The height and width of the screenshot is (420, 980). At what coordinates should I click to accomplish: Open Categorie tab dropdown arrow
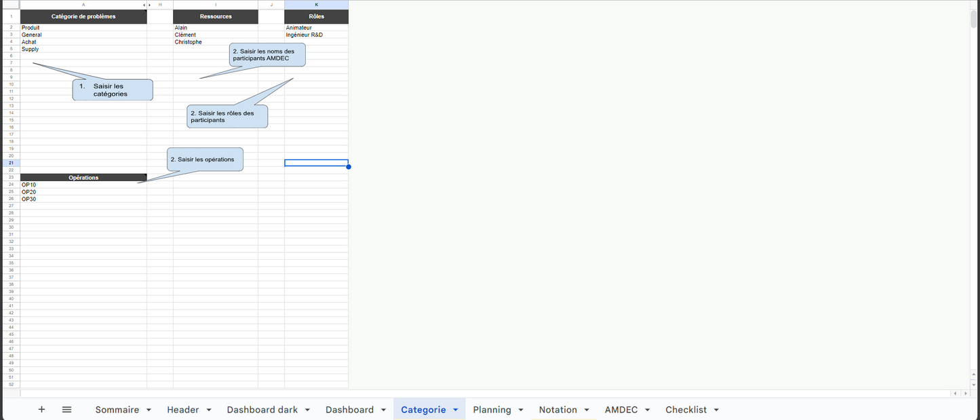click(x=456, y=410)
